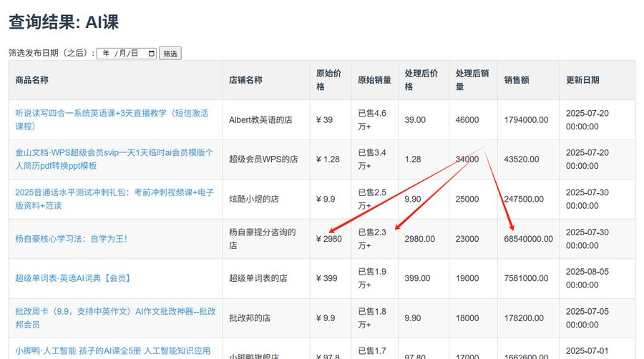Open the 金山文档·WPS超级会员svip product link
Screen dimensions: 644x359
click(114, 159)
